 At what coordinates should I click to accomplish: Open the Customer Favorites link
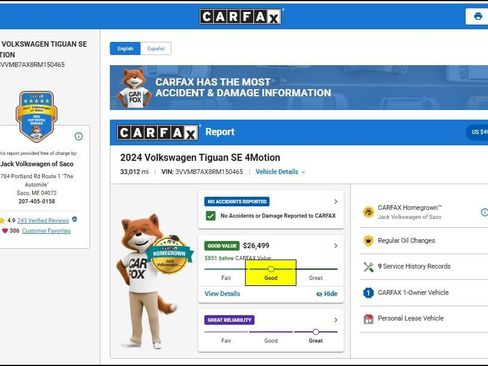(46, 231)
